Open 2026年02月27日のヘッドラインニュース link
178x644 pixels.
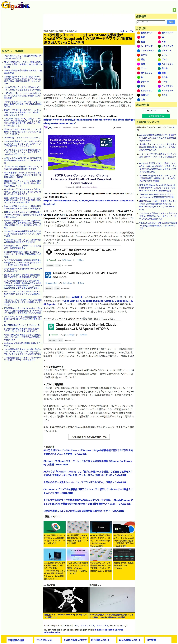coord(22,137)
